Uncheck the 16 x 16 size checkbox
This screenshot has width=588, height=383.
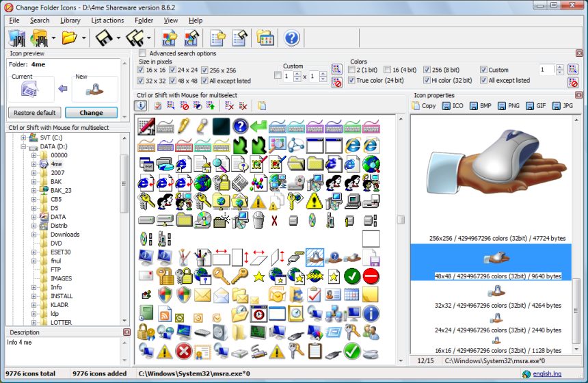click(141, 70)
